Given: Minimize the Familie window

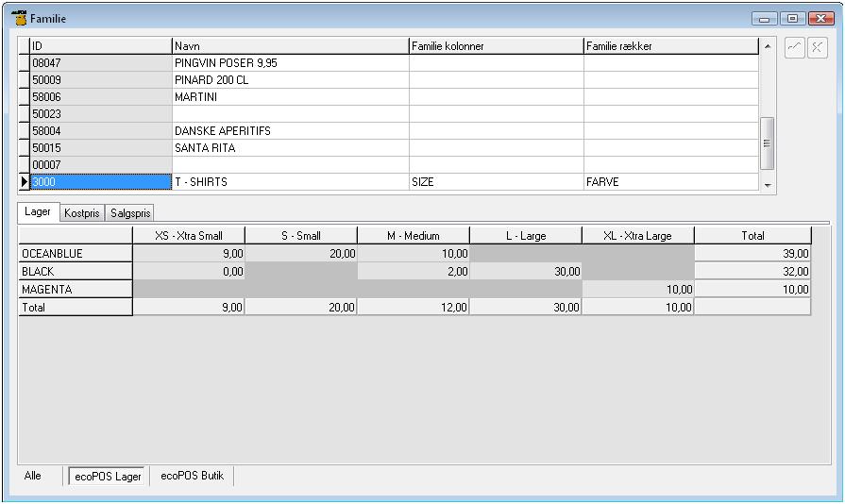Looking at the screenshot, I should click(765, 18).
